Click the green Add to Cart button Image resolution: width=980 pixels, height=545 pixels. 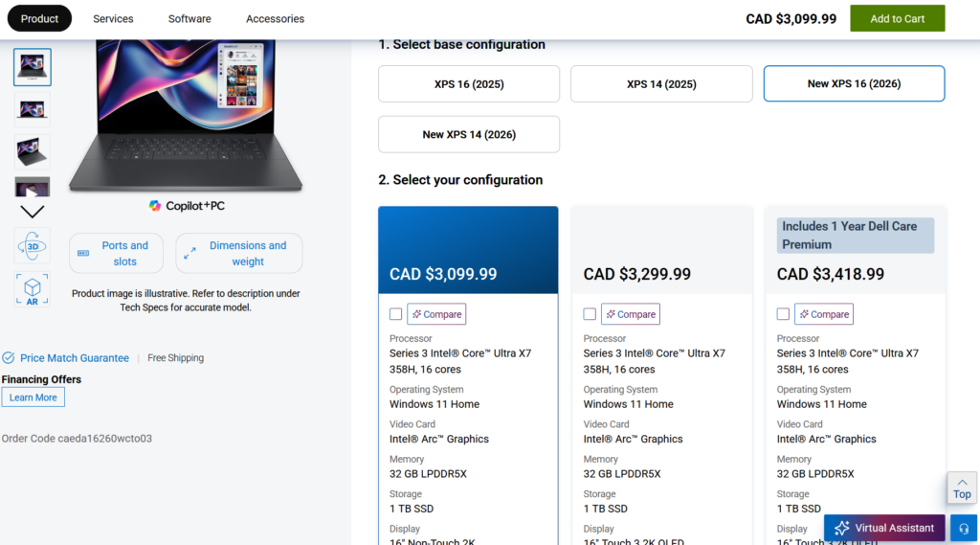pyautogui.click(x=897, y=18)
